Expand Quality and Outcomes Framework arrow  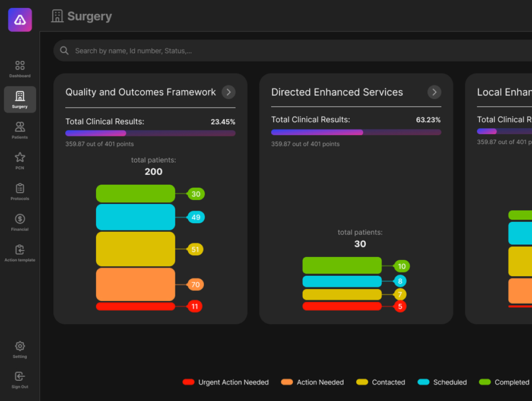(x=229, y=92)
